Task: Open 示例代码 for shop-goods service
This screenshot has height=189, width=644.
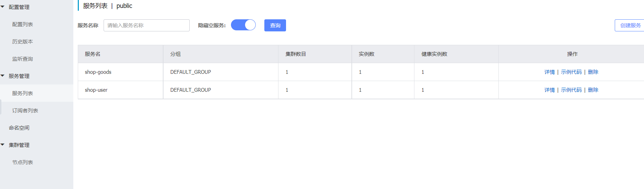Action: tap(571, 72)
